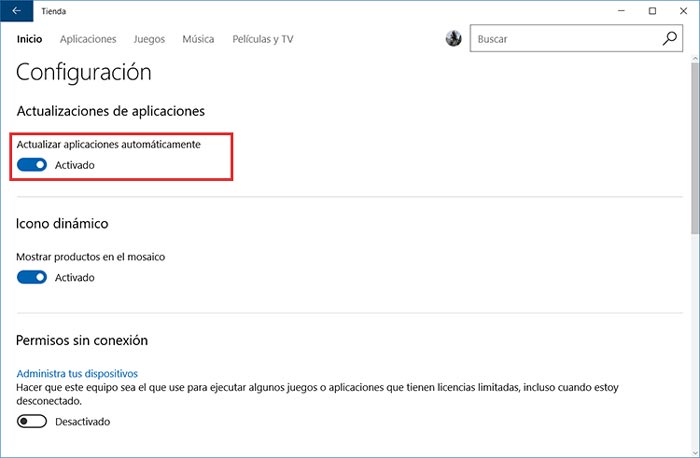Open the Juegos section
Viewport: 700px width, 458px height.
150,39
